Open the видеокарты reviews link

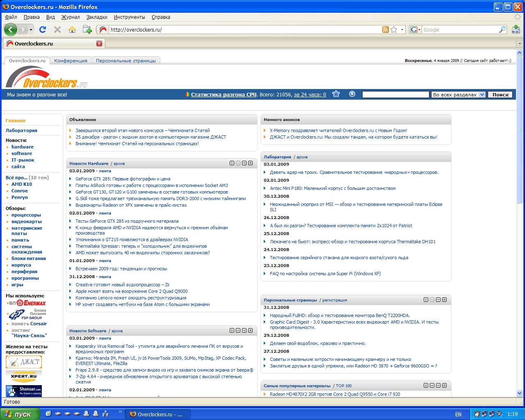pyautogui.click(x=27, y=221)
